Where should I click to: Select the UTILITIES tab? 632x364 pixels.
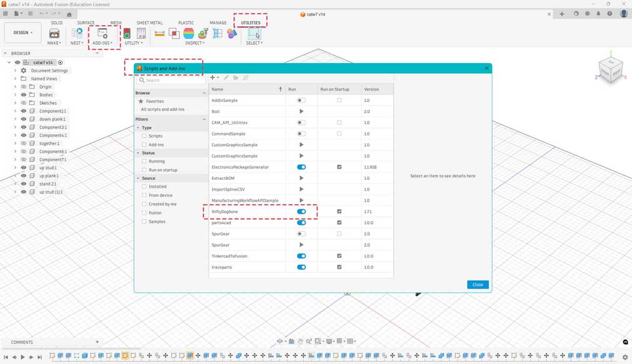point(251,23)
